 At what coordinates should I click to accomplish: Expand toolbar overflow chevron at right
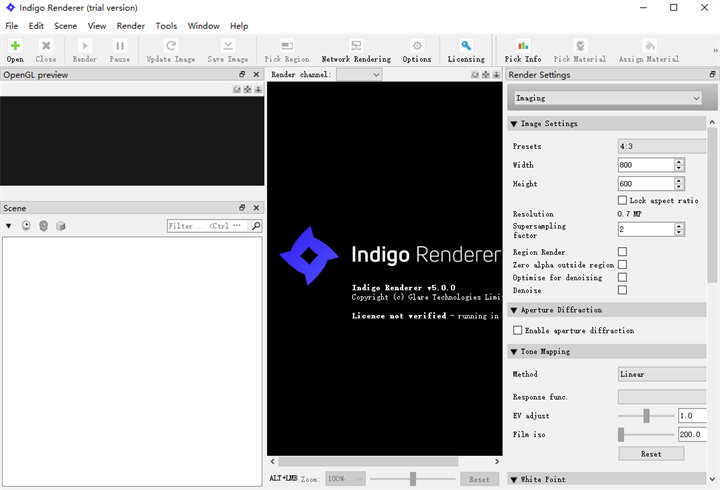pyautogui.click(x=715, y=50)
